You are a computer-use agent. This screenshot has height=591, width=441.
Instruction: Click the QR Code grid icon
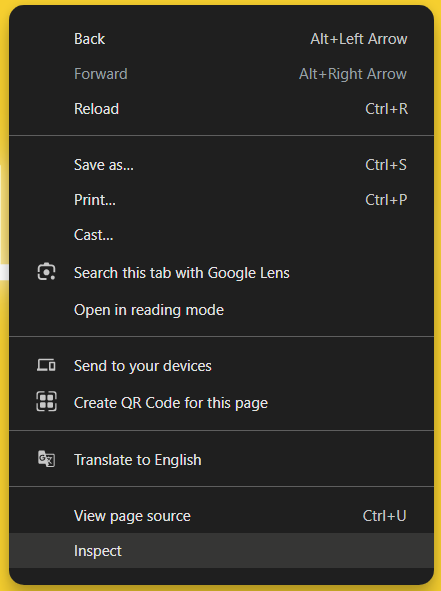[x=46, y=401]
